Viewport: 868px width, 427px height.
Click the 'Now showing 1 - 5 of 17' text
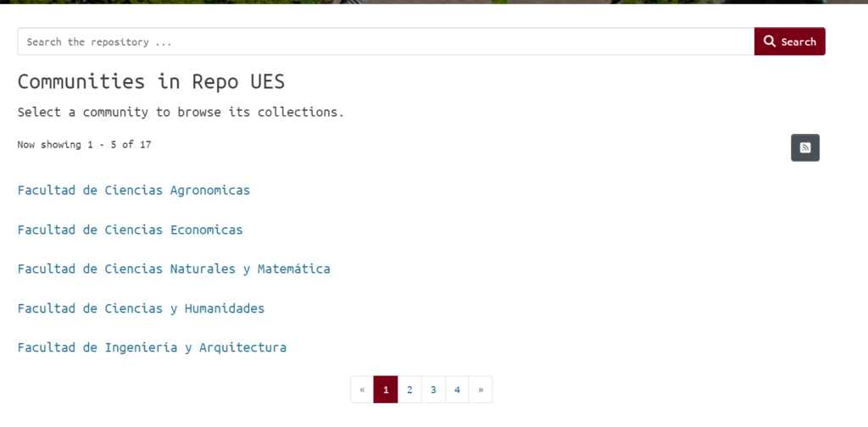(84, 145)
